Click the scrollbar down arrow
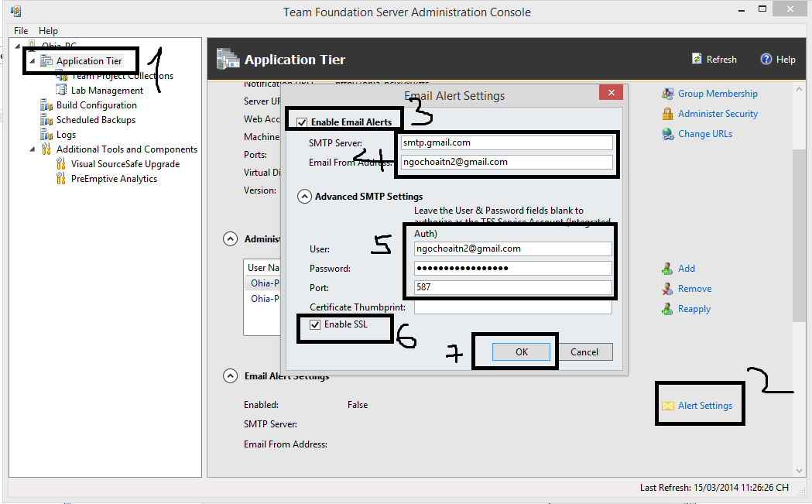Image resolution: width=812 pixels, height=504 pixels. point(799,471)
